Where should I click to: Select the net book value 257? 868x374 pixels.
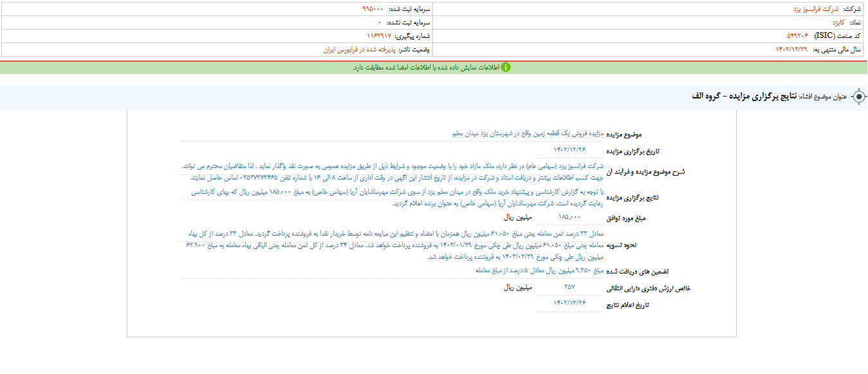(x=569, y=287)
